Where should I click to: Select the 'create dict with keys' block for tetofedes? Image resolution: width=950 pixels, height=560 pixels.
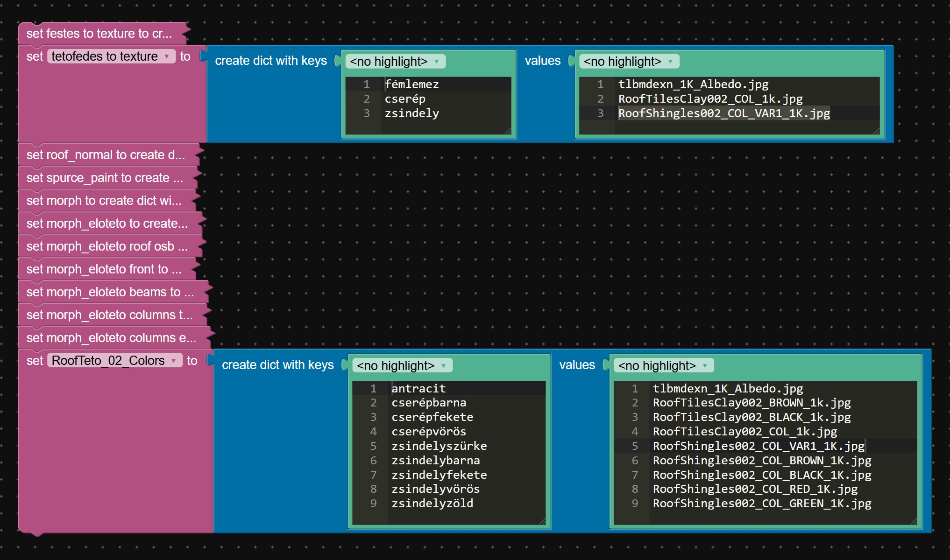[x=271, y=61]
